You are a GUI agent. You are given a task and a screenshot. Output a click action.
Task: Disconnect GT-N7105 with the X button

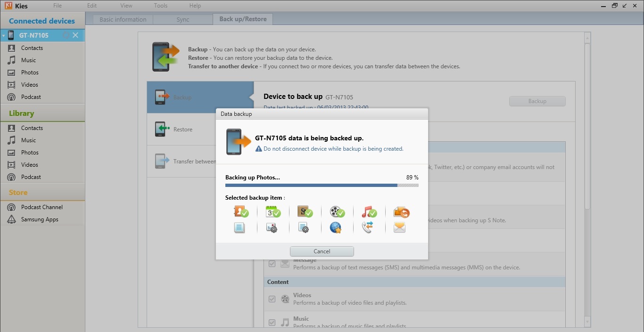click(x=75, y=35)
